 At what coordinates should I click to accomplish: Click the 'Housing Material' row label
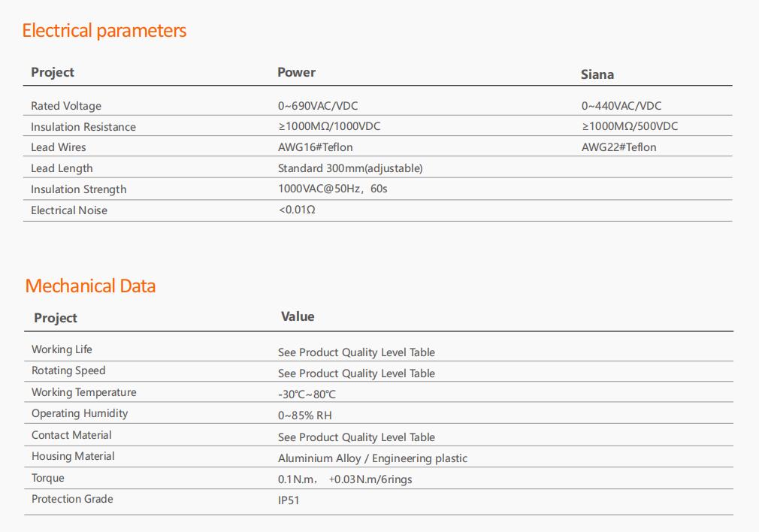73,456
